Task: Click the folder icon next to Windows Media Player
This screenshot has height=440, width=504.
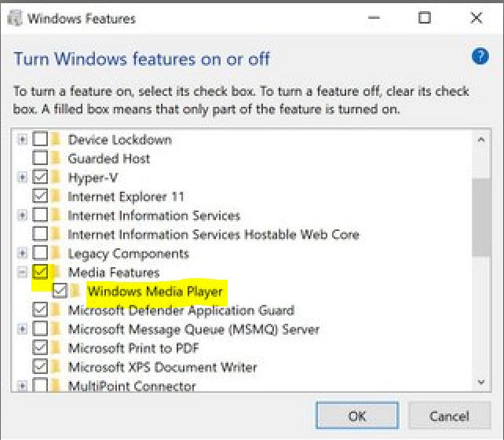Action: (x=75, y=291)
